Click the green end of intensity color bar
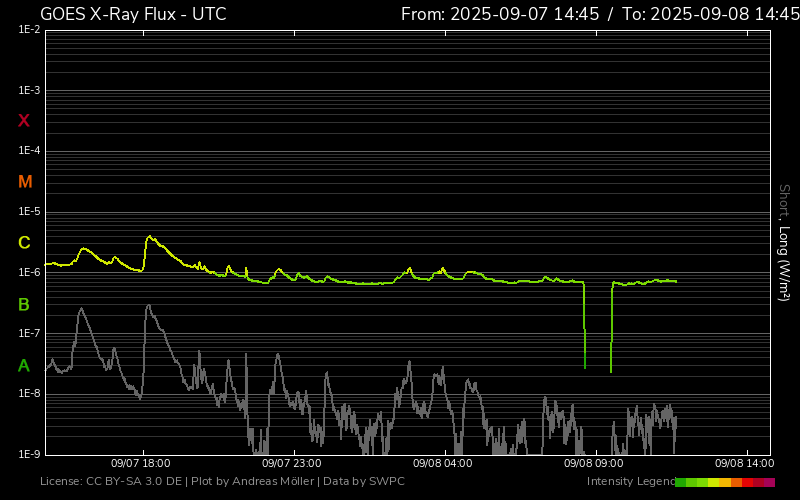This screenshot has height=500, width=800. [682, 482]
